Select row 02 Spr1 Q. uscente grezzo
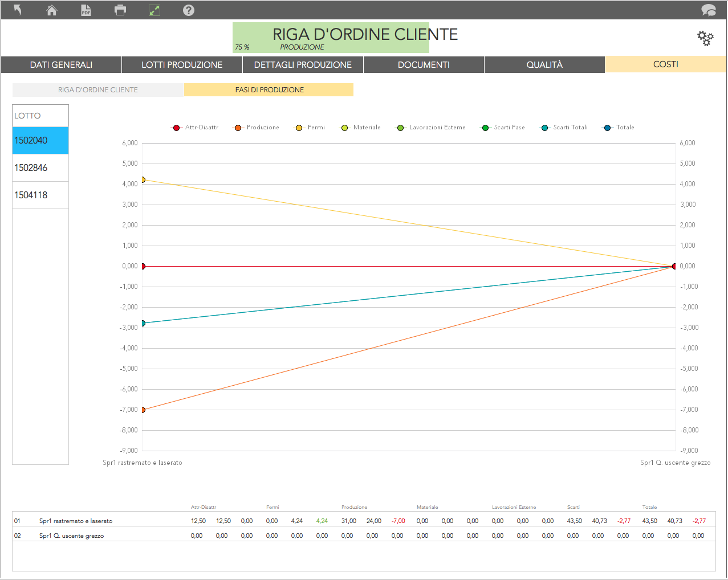This screenshot has height=580, width=728. coord(71,536)
